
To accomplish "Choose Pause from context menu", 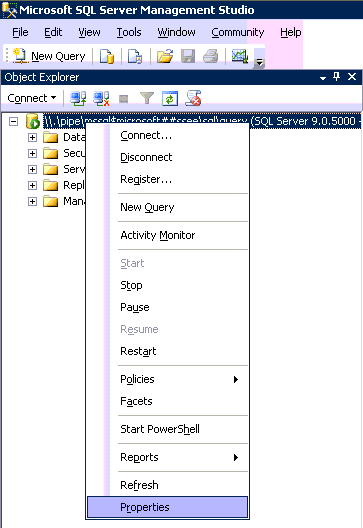I will (167, 307).
